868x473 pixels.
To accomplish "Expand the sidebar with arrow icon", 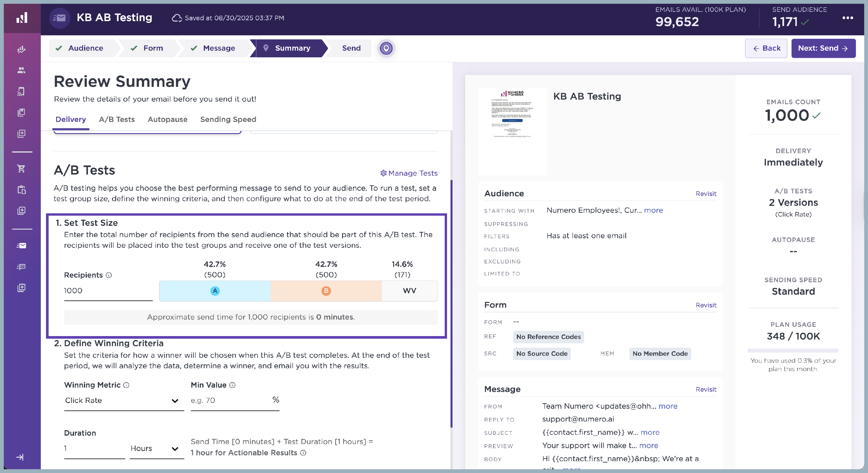I will (x=20, y=457).
